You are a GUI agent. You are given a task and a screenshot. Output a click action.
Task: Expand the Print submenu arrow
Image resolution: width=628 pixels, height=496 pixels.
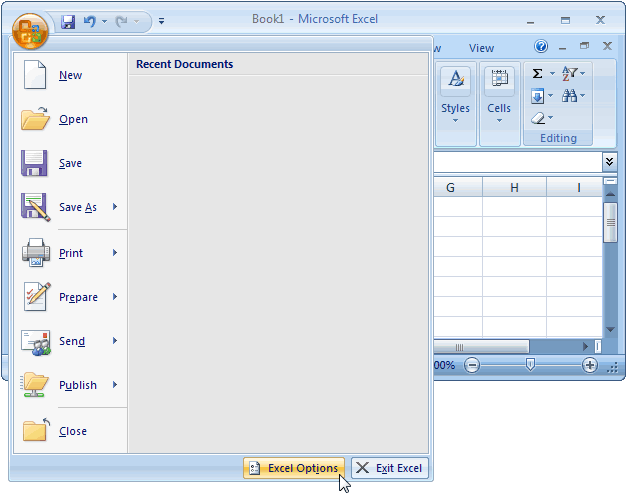point(115,252)
